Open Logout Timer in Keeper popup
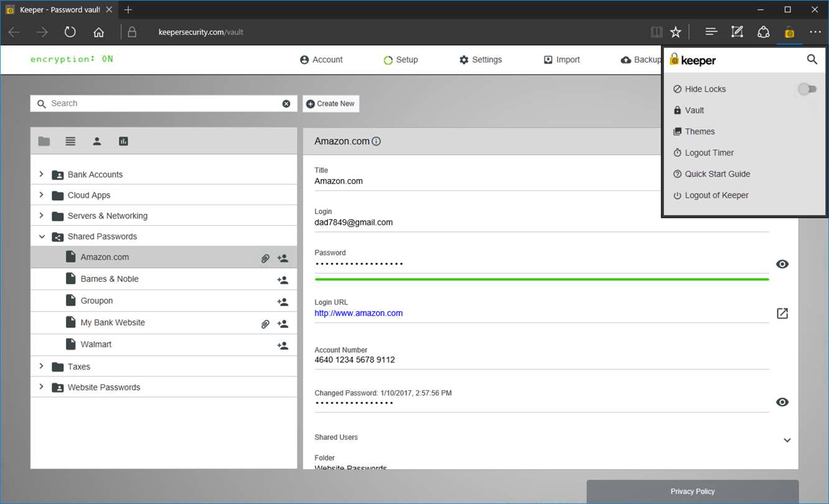This screenshot has height=504, width=829. click(x=703, y=152)
